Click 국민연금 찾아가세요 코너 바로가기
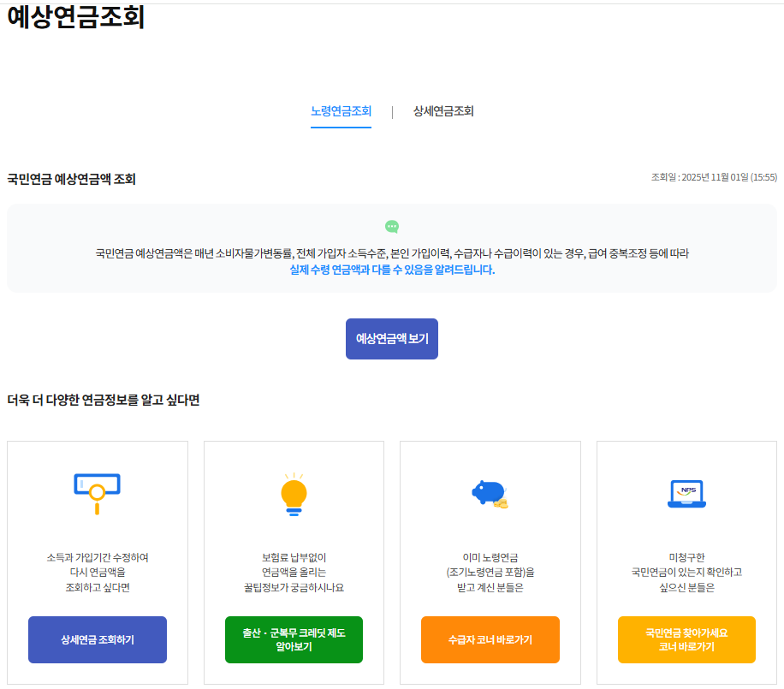The width and height of the screenshot is (784, 689). tap(686, 639)
